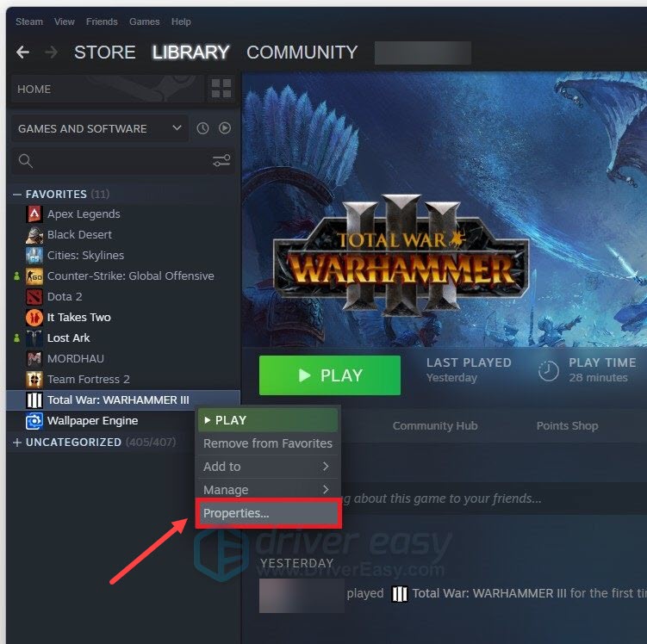Select Remove from Favorites
The image size is (647, 644).
(x=268, y=443)
